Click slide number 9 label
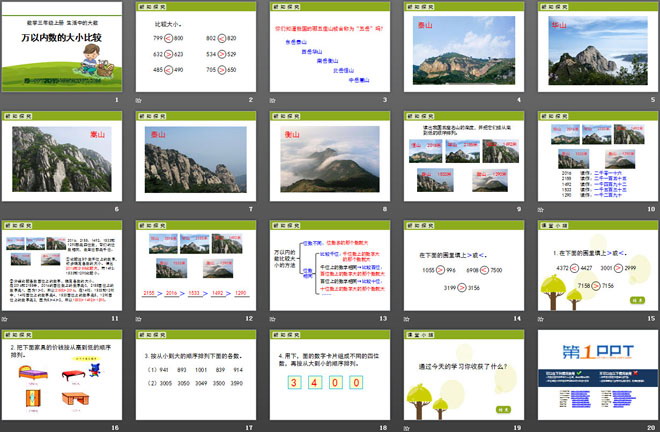The width and height of the screenshot is (660, 432). [x=519, y=209]
